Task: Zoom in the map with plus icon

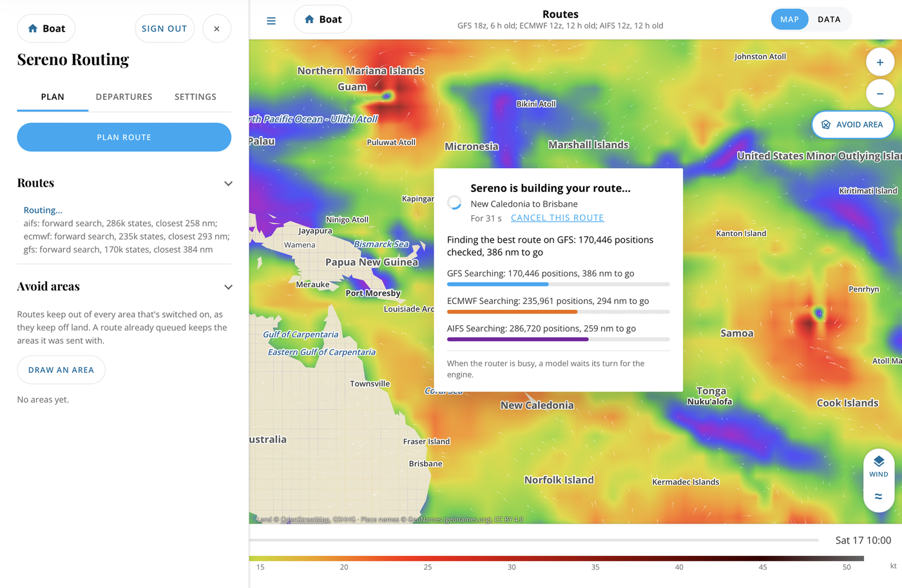Action: (879, 62)
